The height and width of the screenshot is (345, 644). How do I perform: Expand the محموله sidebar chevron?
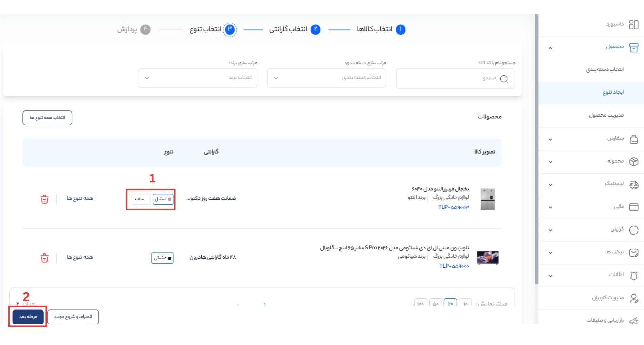[x=550, y=162]
